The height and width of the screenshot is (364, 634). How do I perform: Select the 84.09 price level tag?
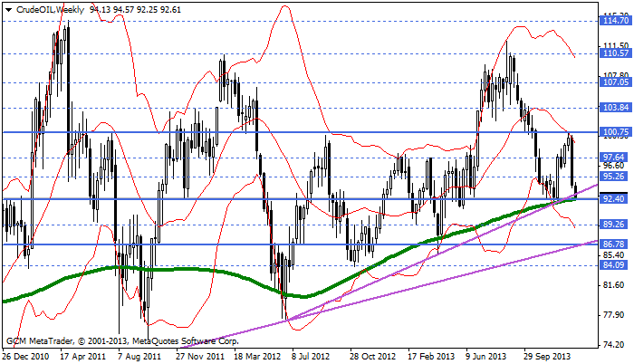click(x=614, y=265)
